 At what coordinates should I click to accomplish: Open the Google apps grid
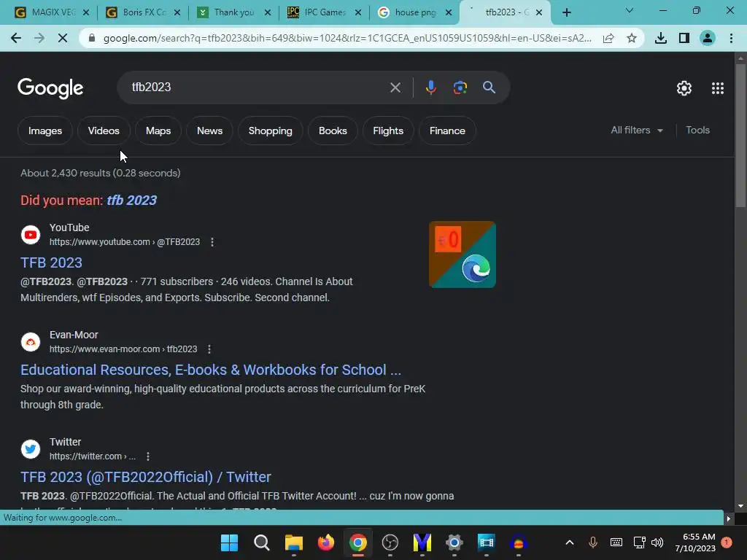718,88
